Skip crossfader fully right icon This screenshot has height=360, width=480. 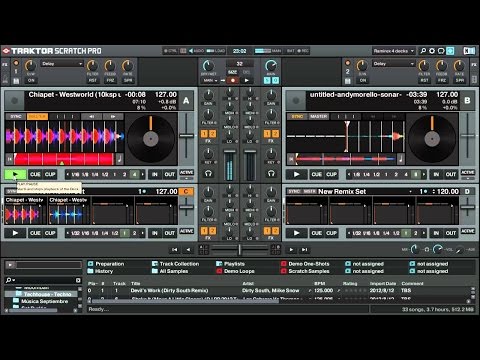[x=304, y=249]
